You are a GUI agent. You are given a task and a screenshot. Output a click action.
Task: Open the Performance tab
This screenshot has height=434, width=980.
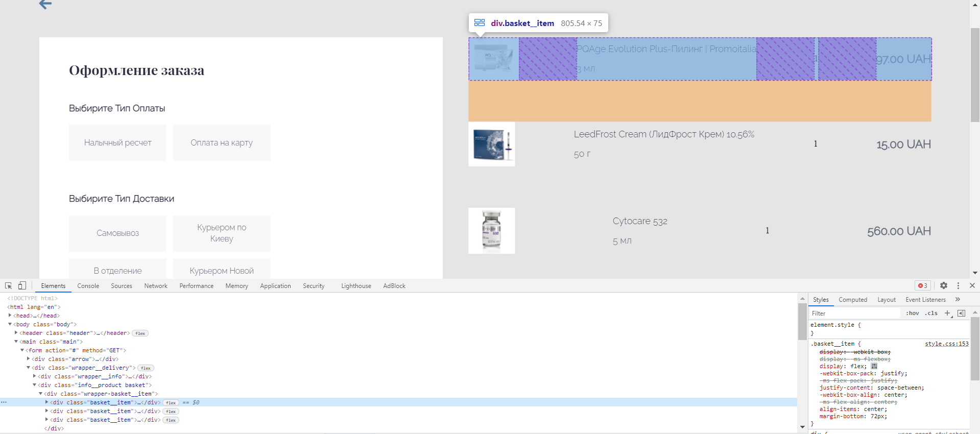point(197,286)
